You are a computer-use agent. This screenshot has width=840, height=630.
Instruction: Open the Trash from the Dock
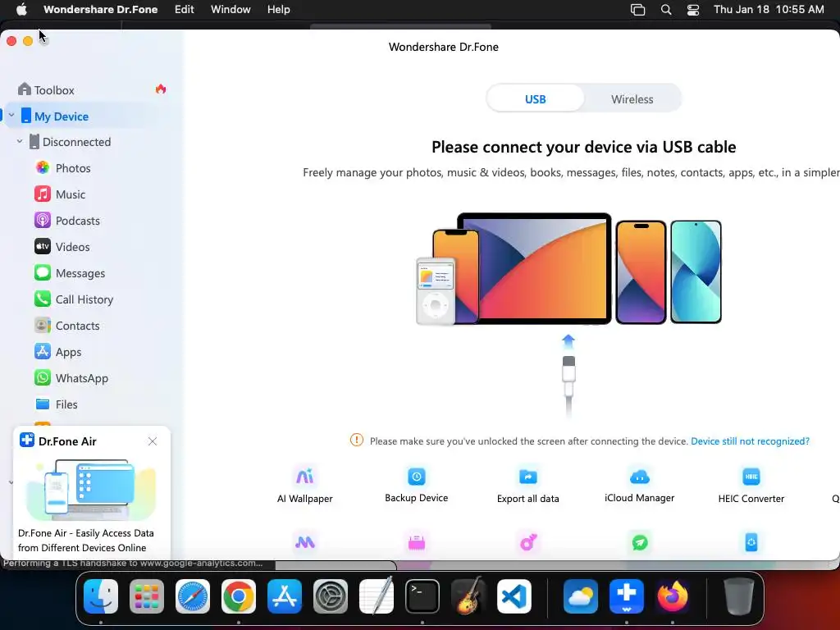point(739,596)
